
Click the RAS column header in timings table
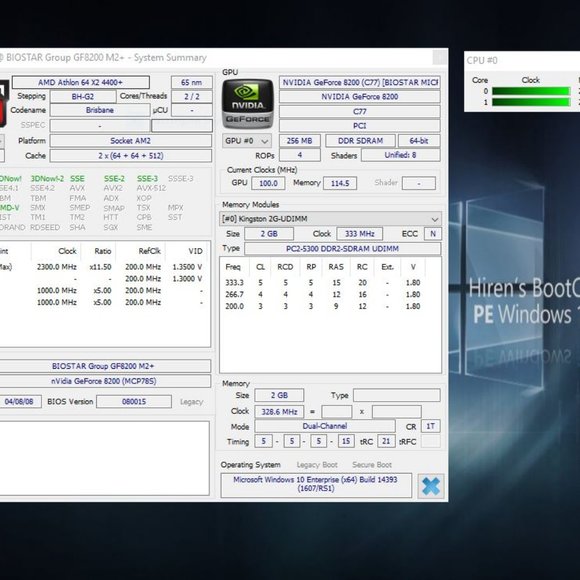336,267
